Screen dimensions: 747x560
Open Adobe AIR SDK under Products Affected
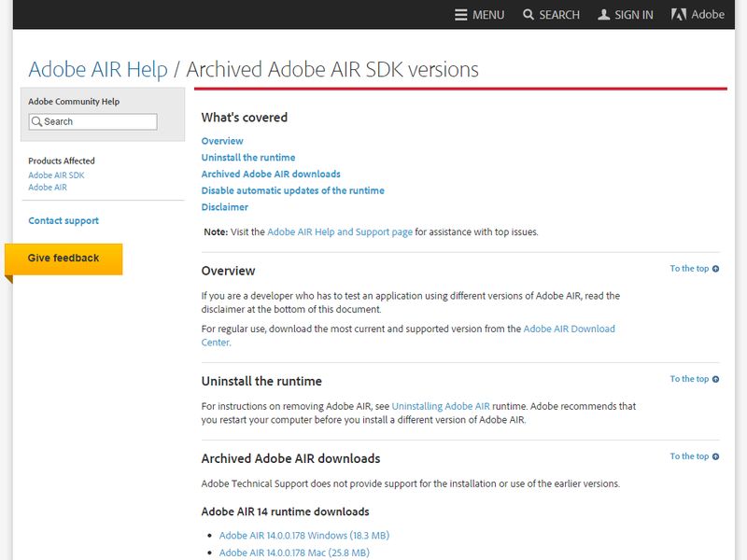coord(56,175)
